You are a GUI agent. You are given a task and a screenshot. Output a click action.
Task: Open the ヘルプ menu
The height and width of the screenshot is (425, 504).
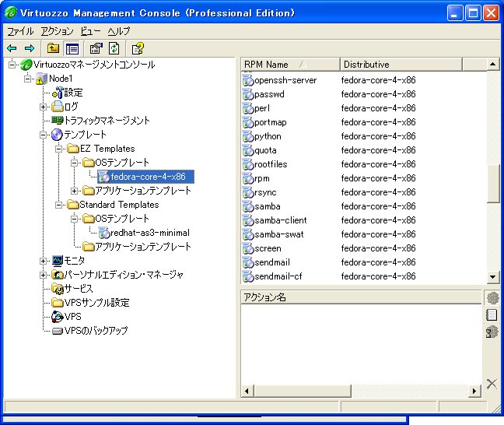[x=118, y=31]
